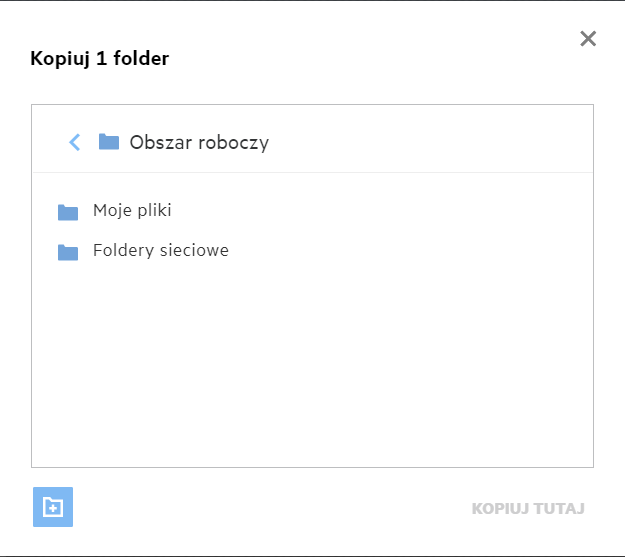Create a new folder with the plus-folder icon

[53, 507]
